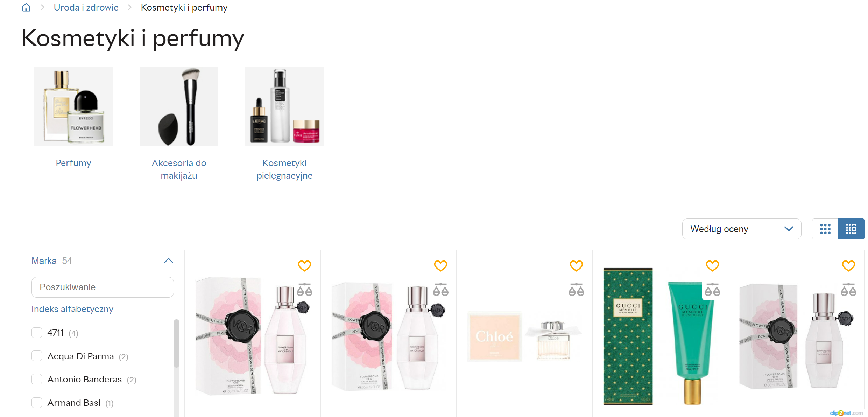The image size is (868, 417).
Task: Compare the Gucci Mémoire product using scales icon
Action: click(x=712, y=290)
